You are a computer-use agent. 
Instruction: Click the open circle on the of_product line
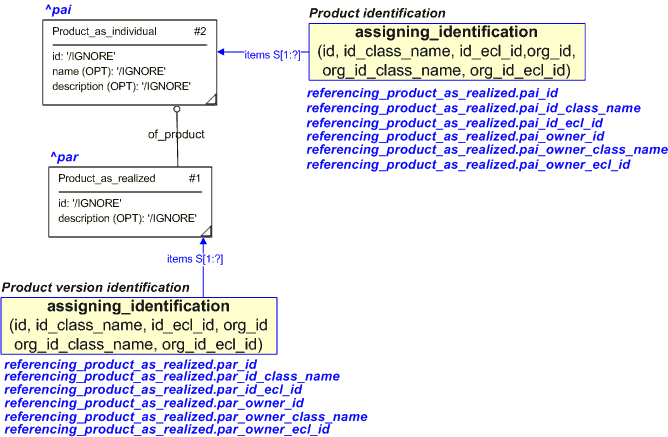pos(176,109)
